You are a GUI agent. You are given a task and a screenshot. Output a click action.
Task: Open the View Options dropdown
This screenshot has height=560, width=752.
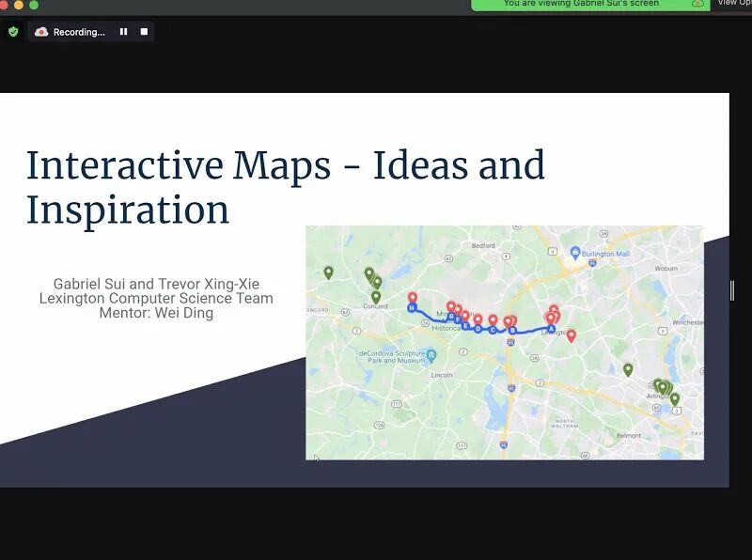734,4
